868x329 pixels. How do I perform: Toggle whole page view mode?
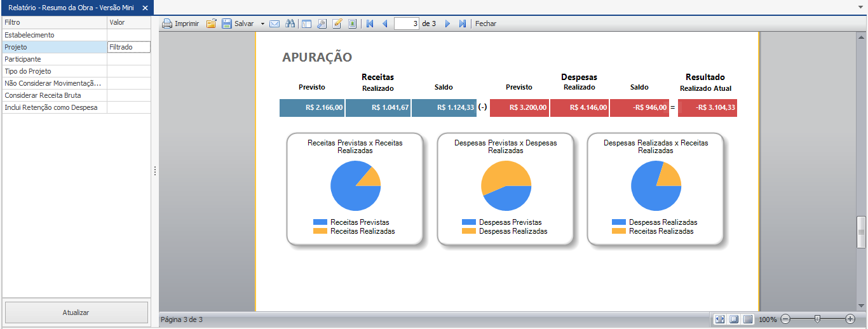click(x=733, y=319)
